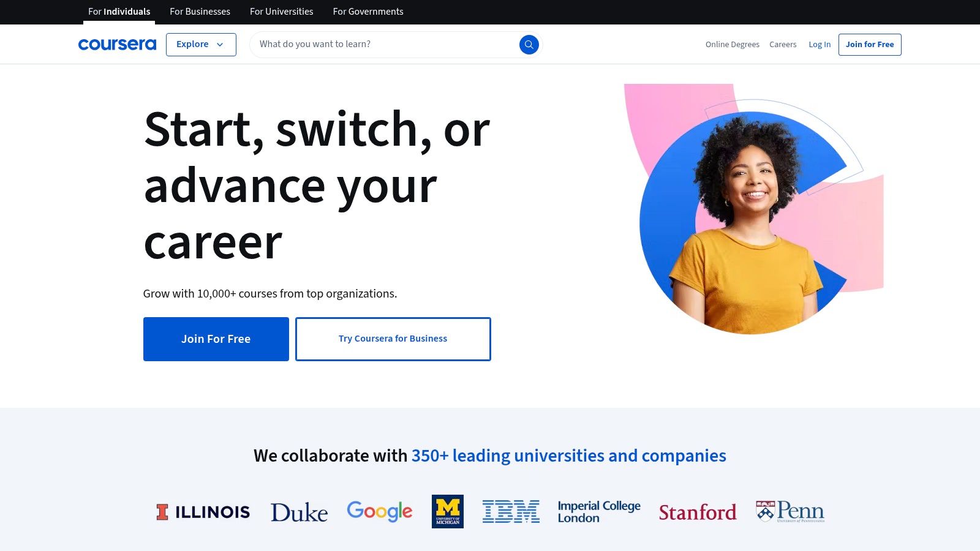Click the large blue Join For Free button
The image size is (980, 551).
tap(216, 339)
